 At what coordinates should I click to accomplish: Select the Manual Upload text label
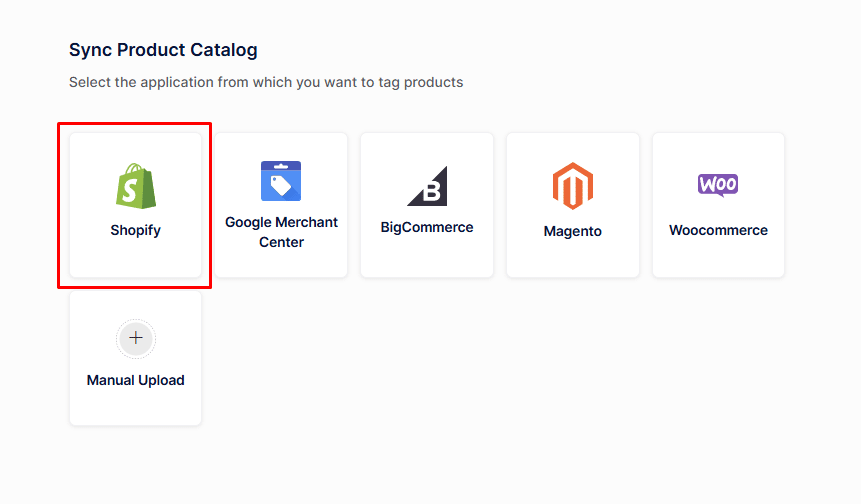(136, 380)
